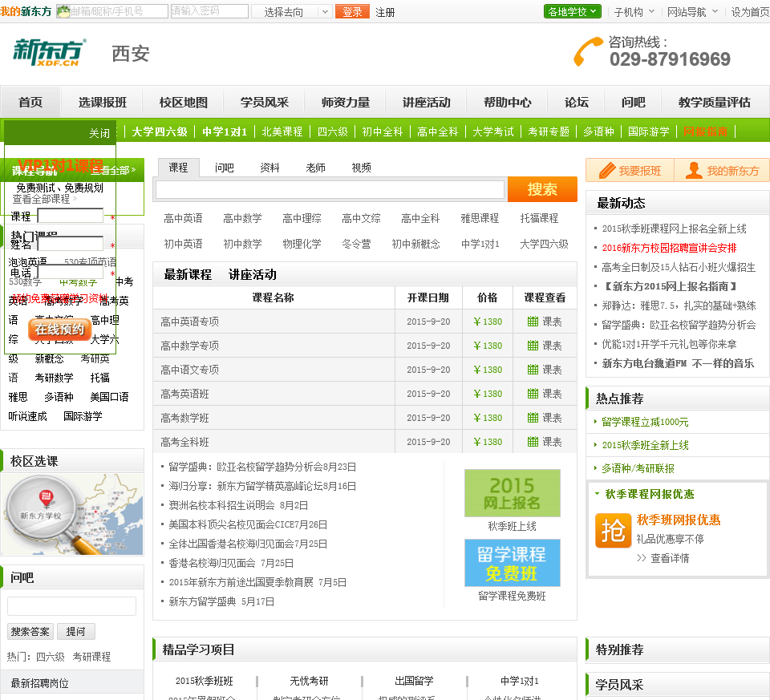Click the mascot icon beside the username field
770x700 pixels.
click(x=63, y=11)
